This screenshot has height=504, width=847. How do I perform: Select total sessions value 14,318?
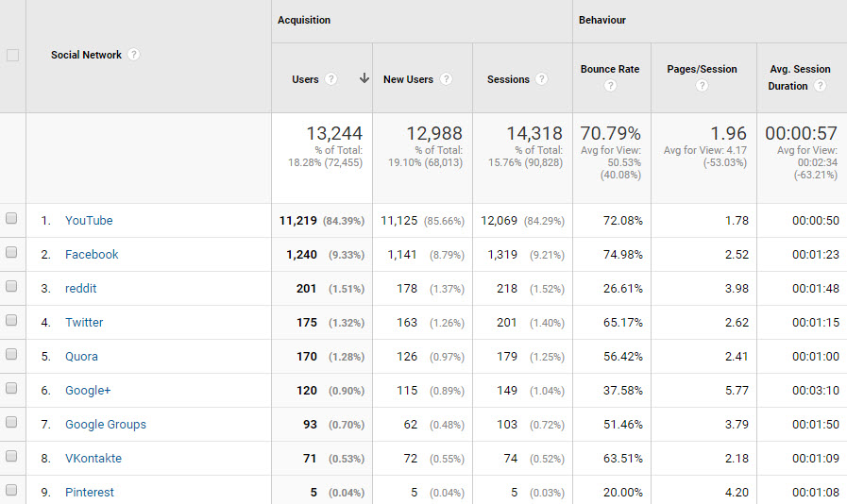[534, 133]
